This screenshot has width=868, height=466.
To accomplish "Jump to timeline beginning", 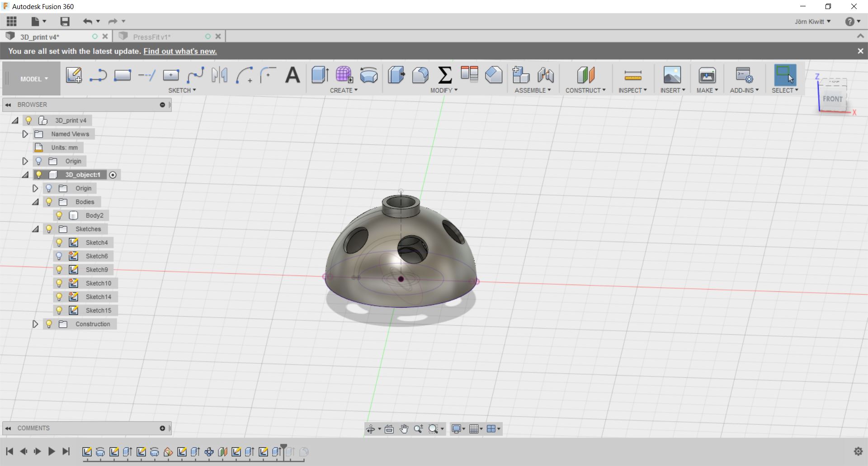I will pos(9,451).
